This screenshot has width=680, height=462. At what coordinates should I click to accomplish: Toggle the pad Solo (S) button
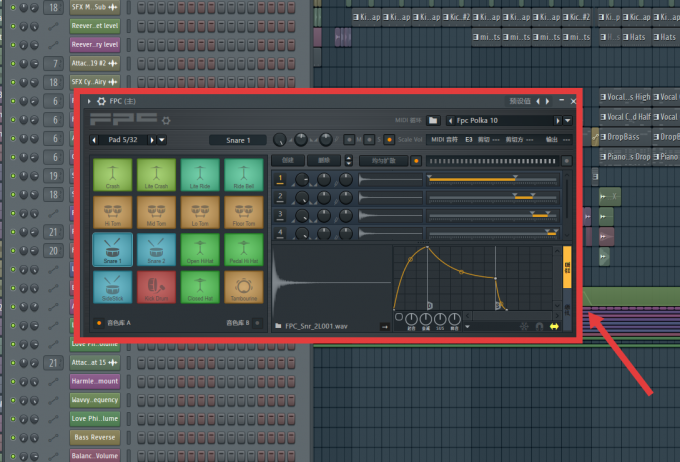click(369, 140)
